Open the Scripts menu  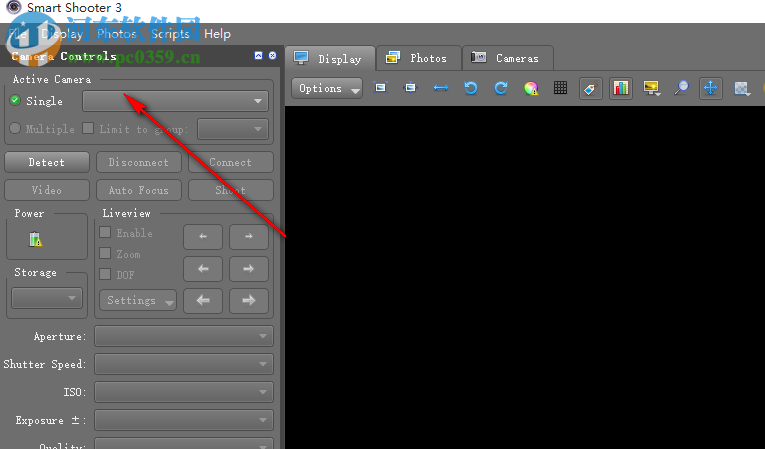point(170,34)
